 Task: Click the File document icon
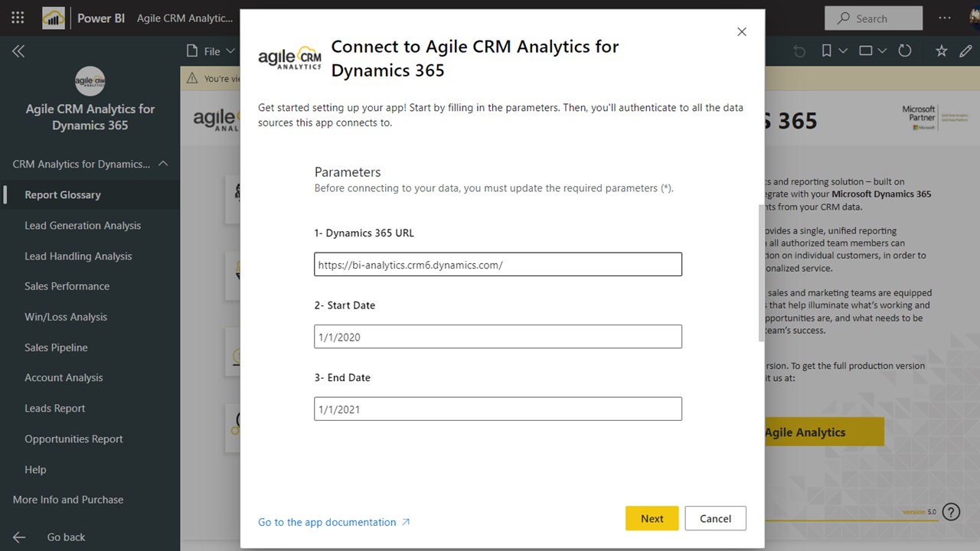[192, 51]
